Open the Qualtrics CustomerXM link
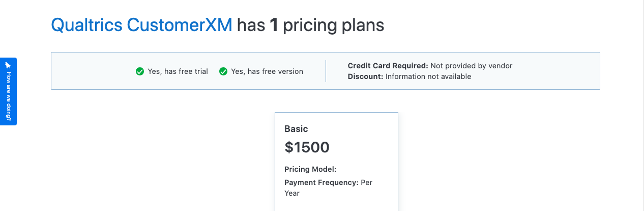This screenshot has height=211, width=644. tap(141, 24)
